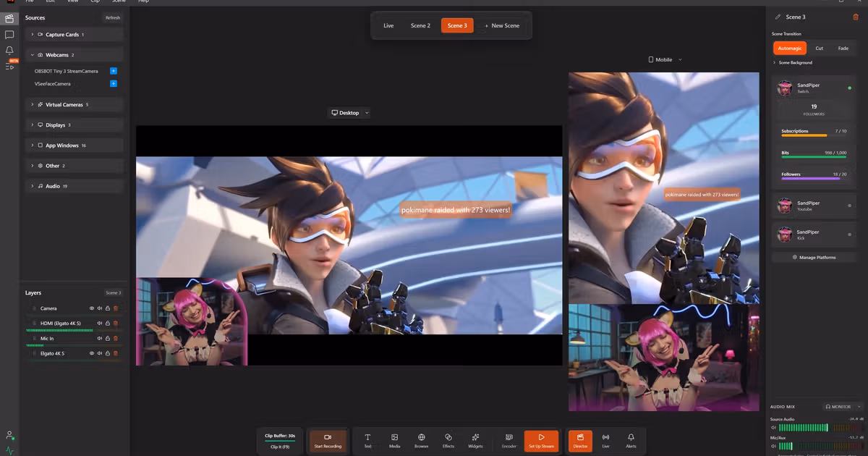
Task: Click the Followers goal progress bar
Action: click(814, 178)
